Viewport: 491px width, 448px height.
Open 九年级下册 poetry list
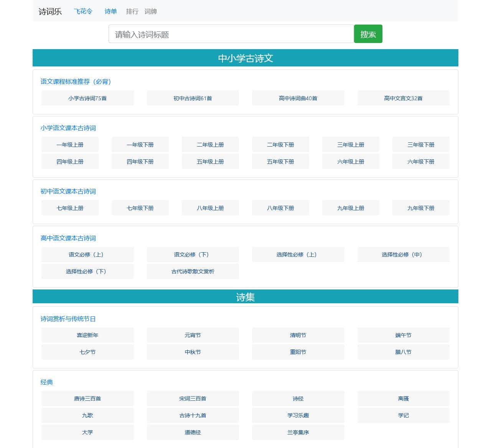[x=420, y=208]
